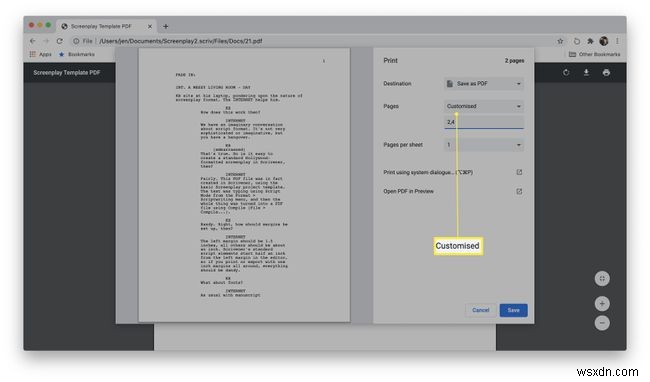Click the file info icon in address bar
This screenshot has height=382, width=650.
click(76, 41)
